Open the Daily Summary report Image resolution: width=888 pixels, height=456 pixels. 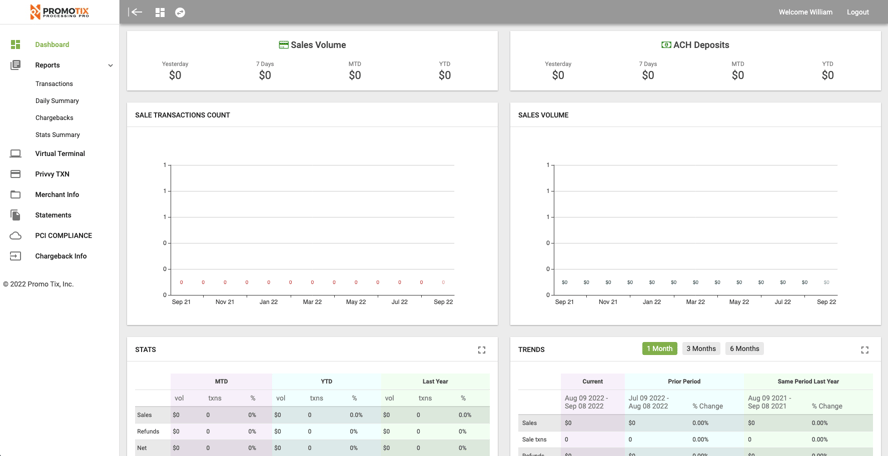[x=57, y=101]
